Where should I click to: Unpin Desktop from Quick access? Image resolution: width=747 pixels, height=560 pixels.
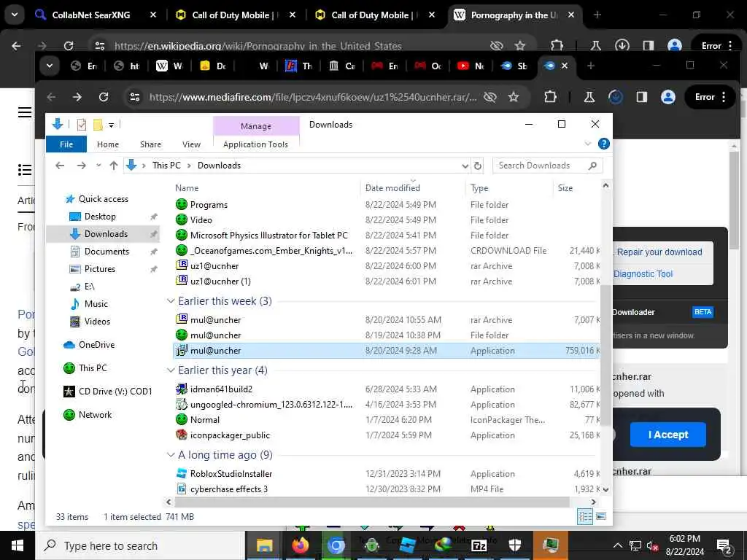coord(153,217)
